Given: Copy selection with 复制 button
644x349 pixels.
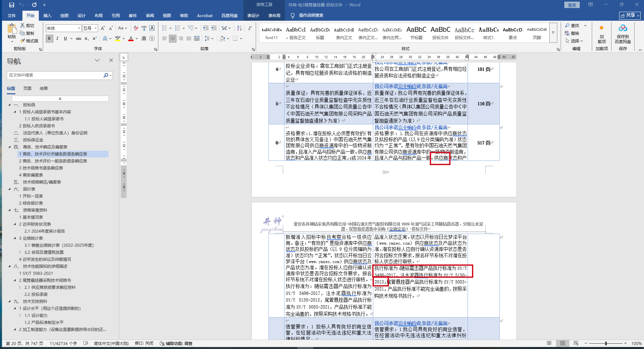Looking at the screenshot, I should 27,33.
